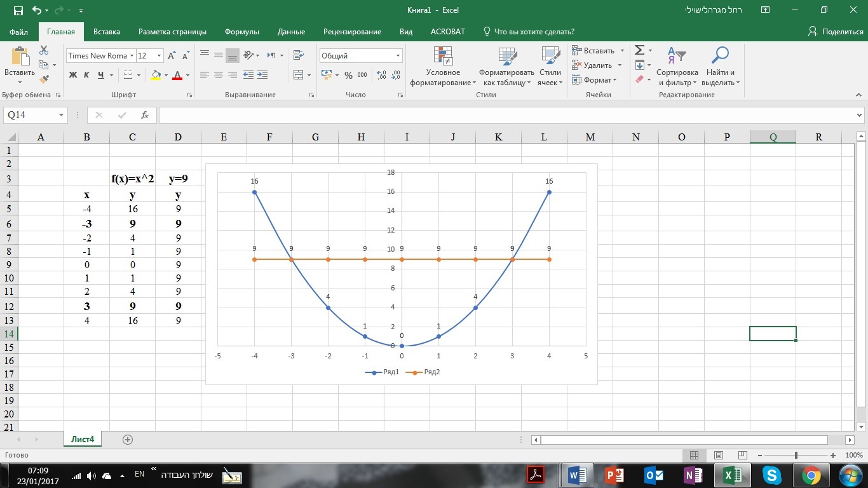Collapse the ribbon with arrow
This screenshot has height=488, width=868.
coord(859,95)
